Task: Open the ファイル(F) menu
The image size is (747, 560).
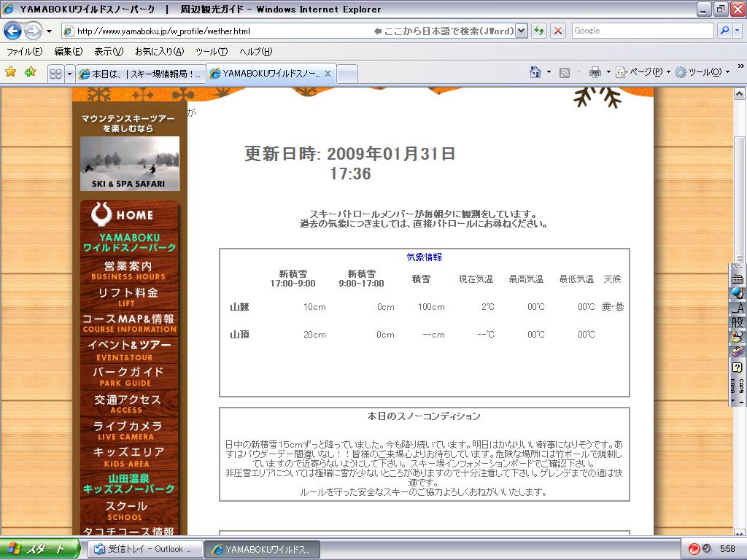Action: coord(24,52)
